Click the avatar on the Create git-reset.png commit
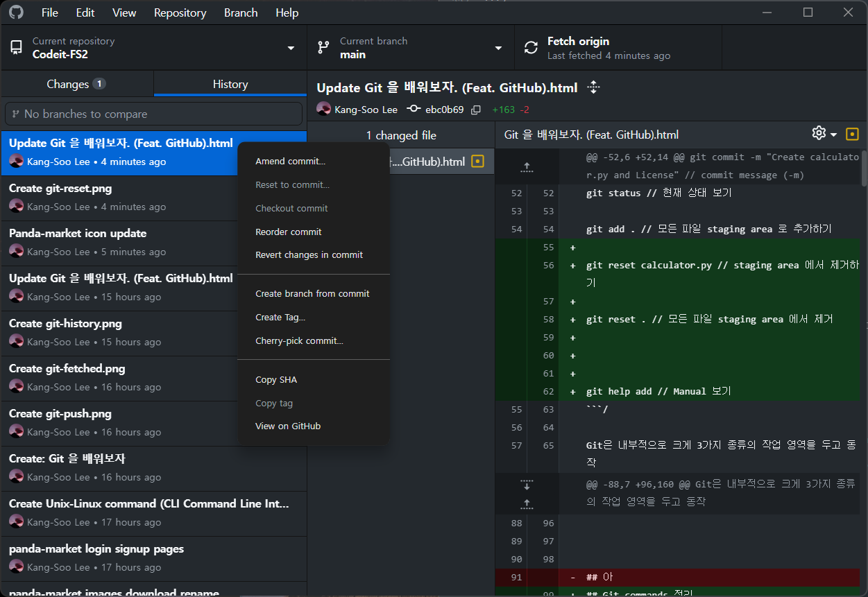This screenshot has height=597, width=868. click(x=17, y=207)
